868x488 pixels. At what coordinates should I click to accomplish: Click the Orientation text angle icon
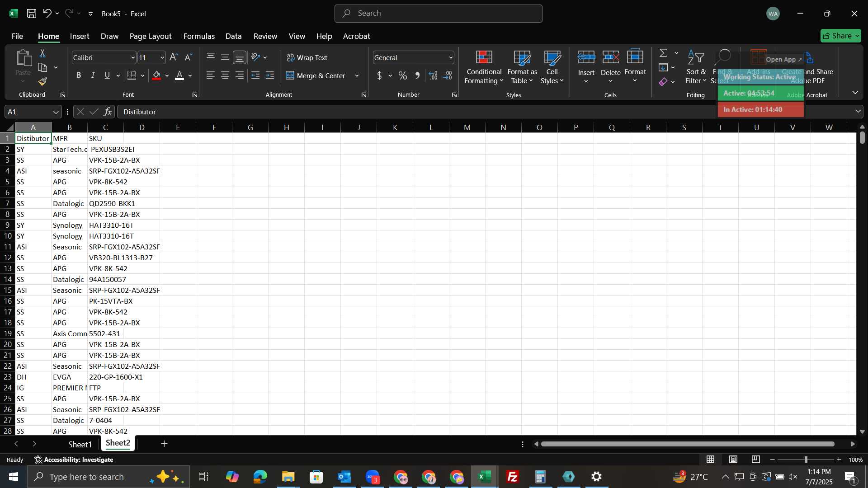255,57
